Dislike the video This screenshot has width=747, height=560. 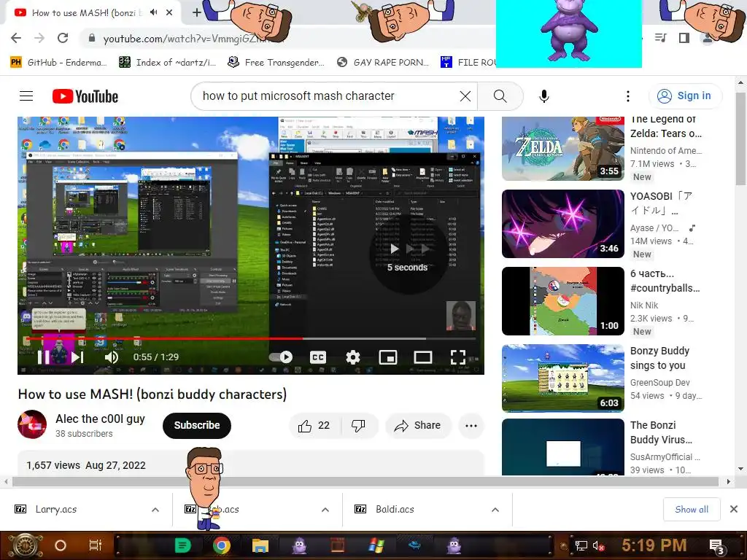pyautogui.click(x=358, y=426)
